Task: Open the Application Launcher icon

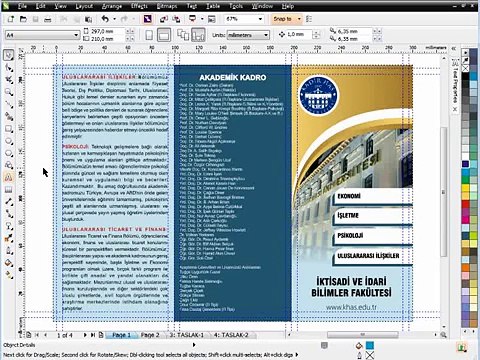Action: (x=193, y=19)
